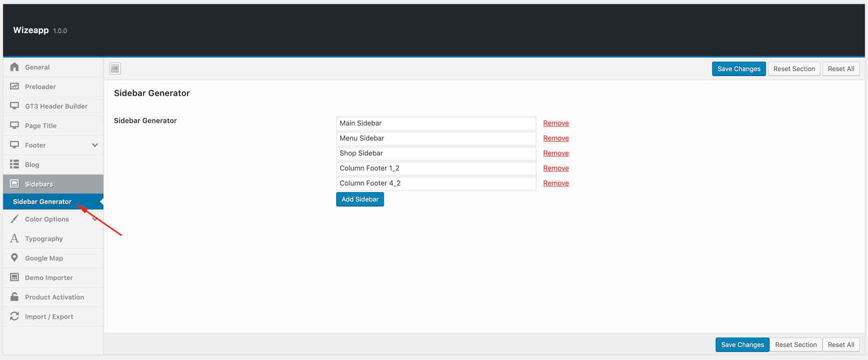Open the Page Title section

tap(53, 125)
